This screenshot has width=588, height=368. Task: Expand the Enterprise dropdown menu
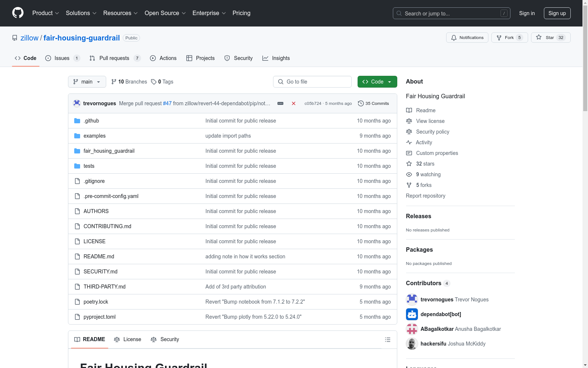pos(209,13)
